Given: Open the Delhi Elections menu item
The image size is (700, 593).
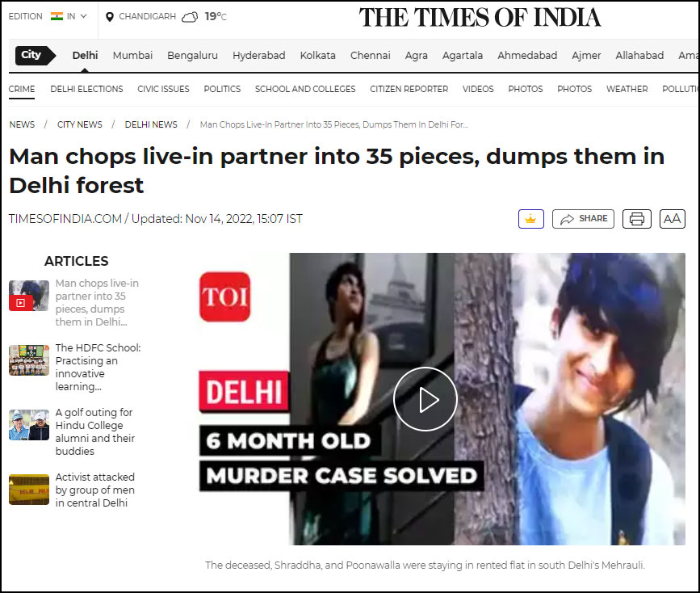Looking at the screenshot, I should coord(86,89).
